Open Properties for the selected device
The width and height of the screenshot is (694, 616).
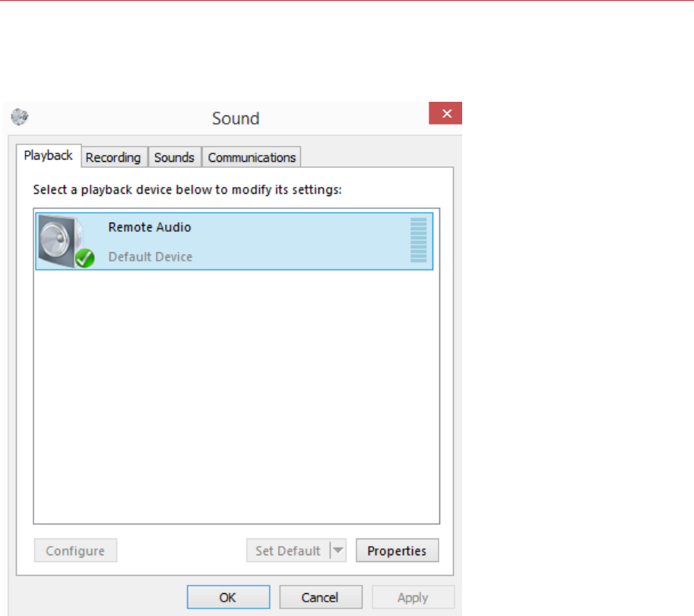[397, 551]
